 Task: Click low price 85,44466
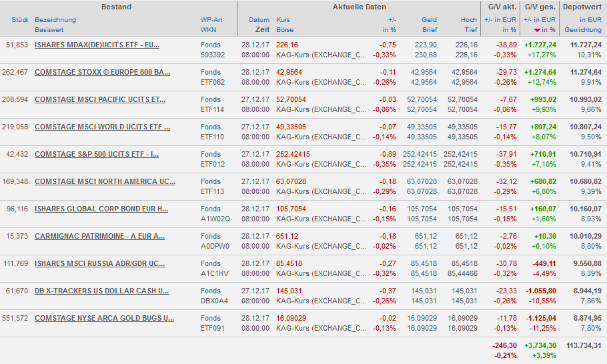463,273
